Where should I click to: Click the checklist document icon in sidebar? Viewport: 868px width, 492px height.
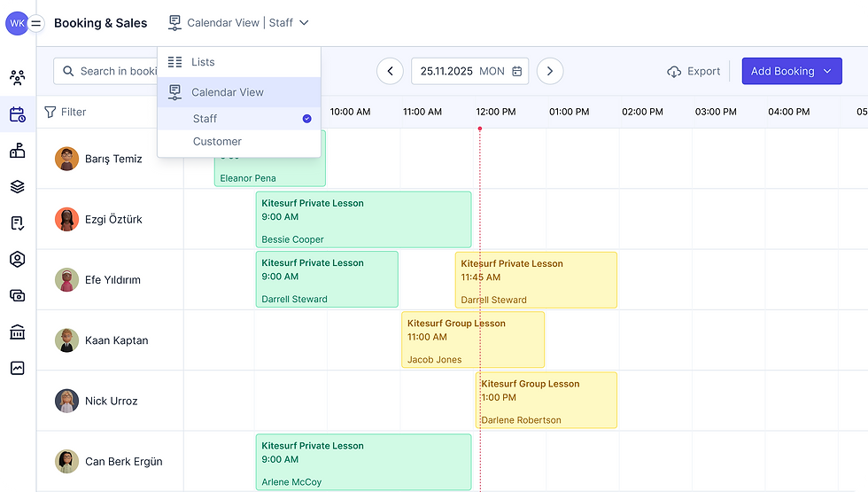(x=18, y=223)
